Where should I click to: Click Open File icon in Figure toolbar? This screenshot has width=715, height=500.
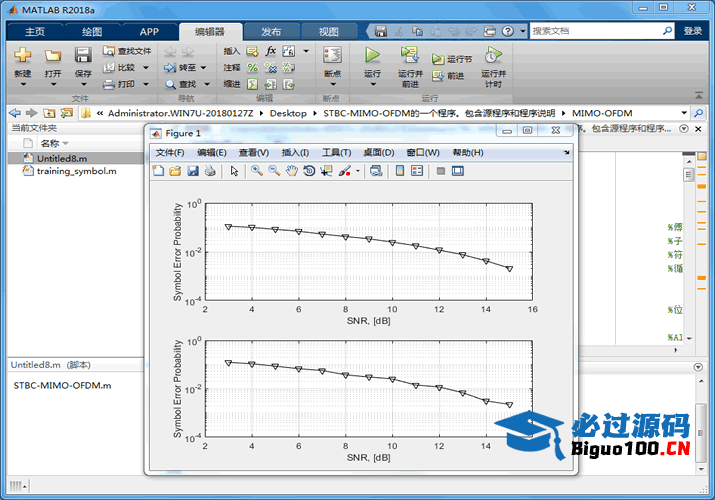click(x=175, y=171)
